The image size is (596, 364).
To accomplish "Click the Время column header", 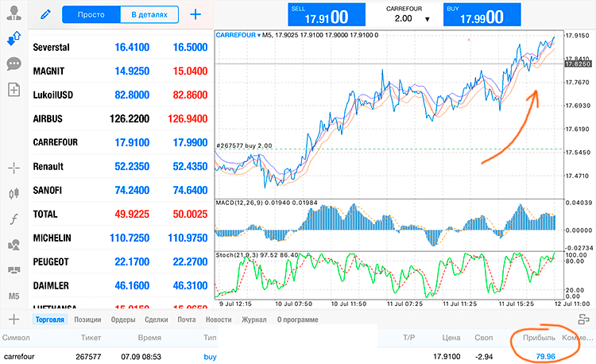I will [149, 338].
